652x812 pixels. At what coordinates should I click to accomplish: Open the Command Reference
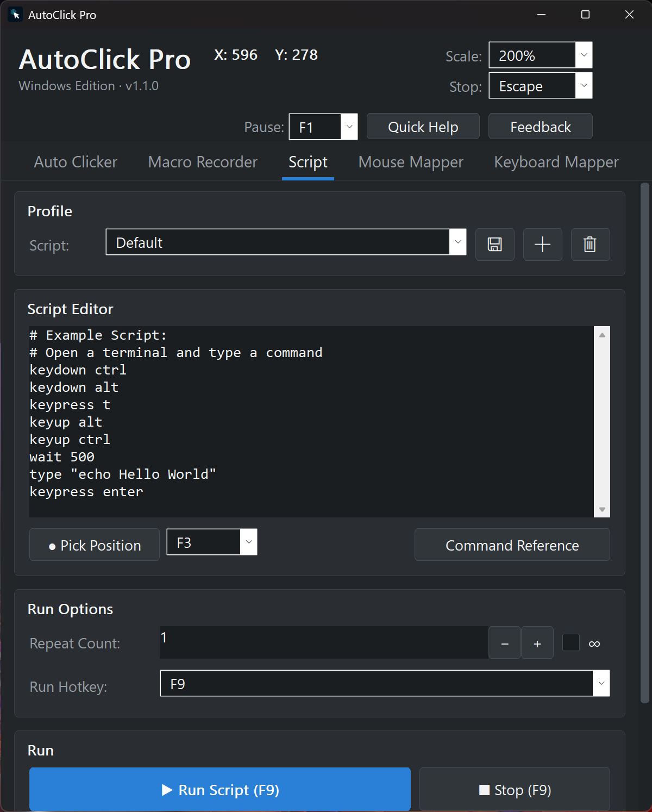click(x=512, y=545)
